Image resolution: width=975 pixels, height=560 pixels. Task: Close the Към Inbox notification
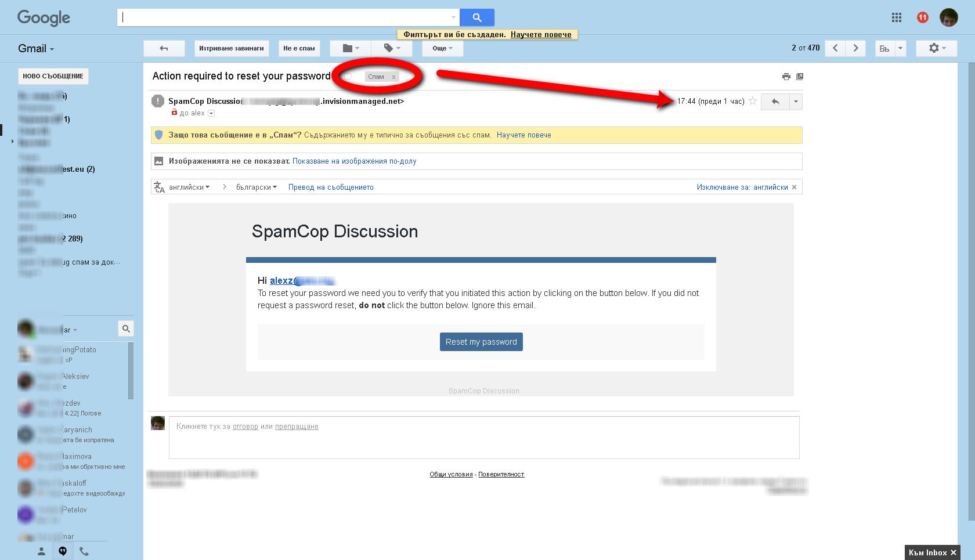pos(954,552)
